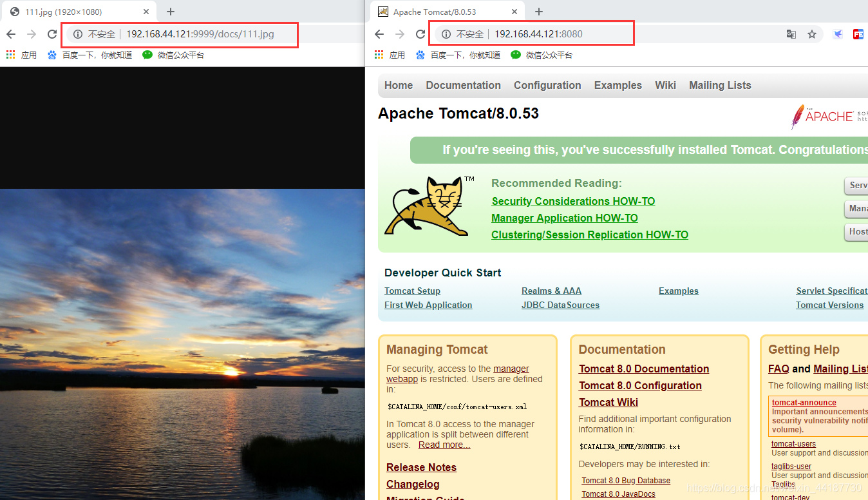
Task: Open Realms & AAA link
Action: 551,291
